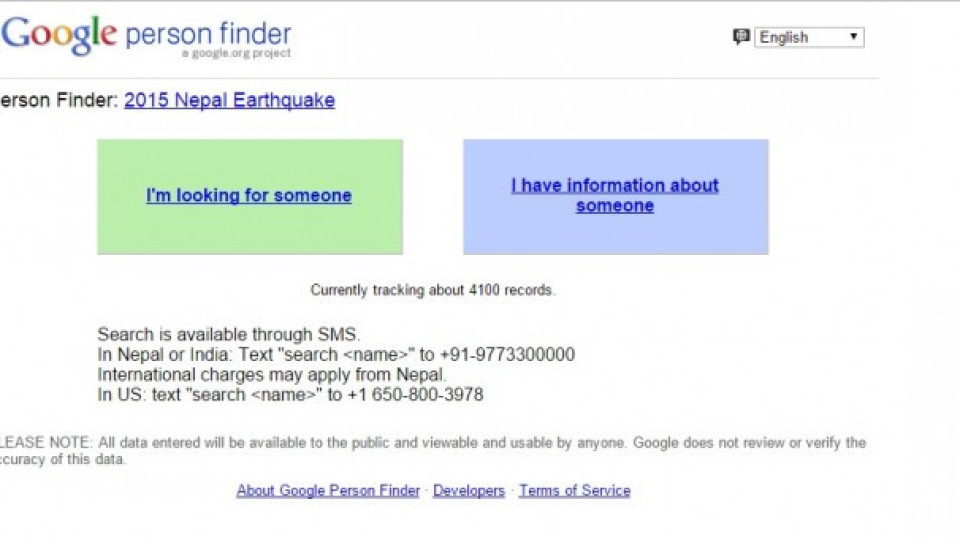
Task: Select "I'm looking for someone" link
Action: (x=249, y=195)
